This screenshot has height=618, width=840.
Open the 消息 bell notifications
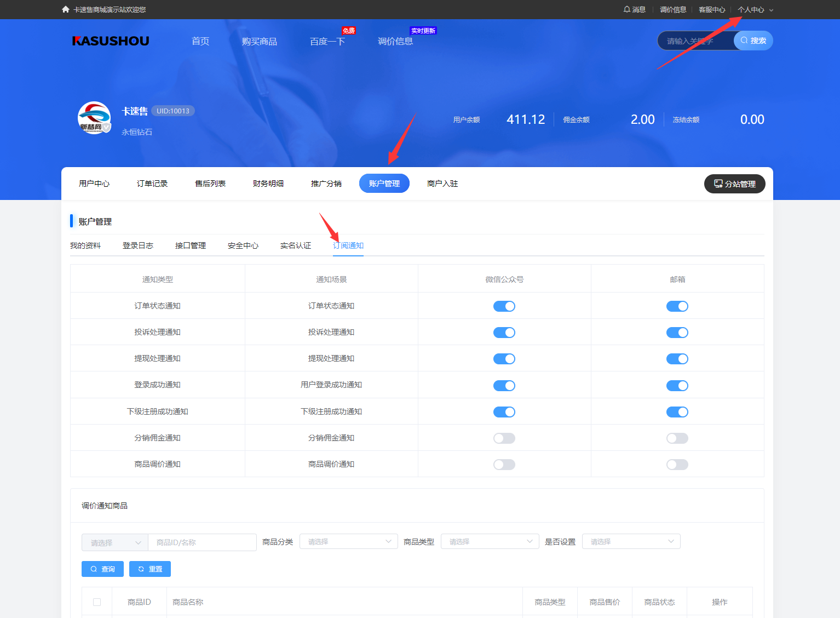click(x=635, y=9)
